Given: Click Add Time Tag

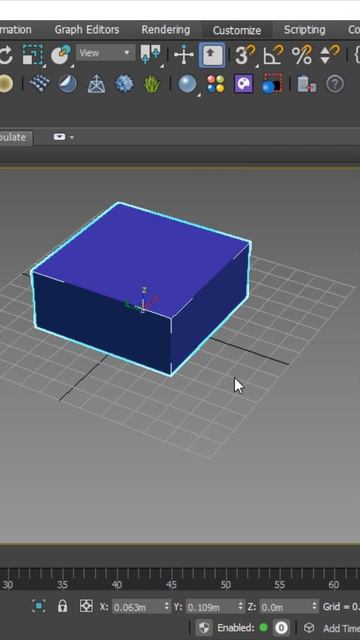Looking at the screenshot, I should pos(342,628).
